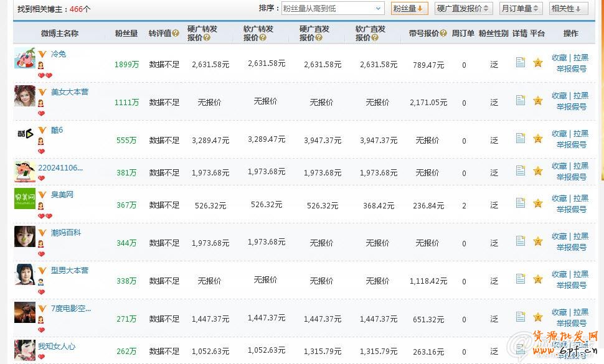Image resolution: width=604 pixels, height=364 pixels.
Task: Sort results by 相关性
Action: (569, 8)
